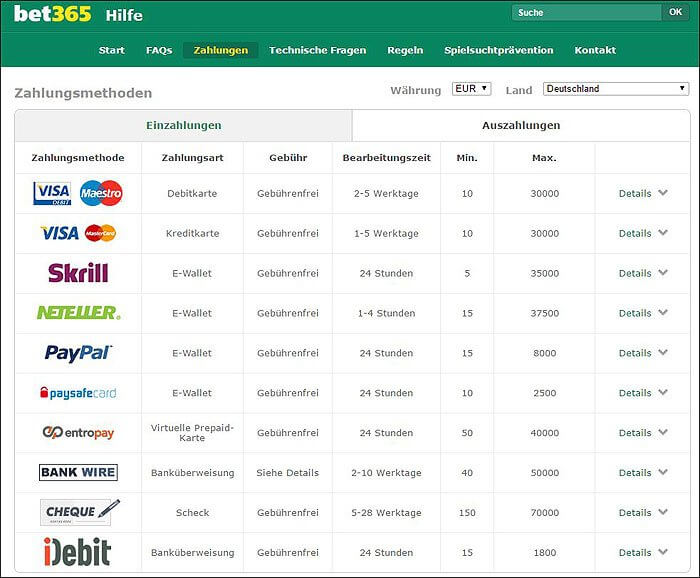Click the Skrill logo

[78, 273]
